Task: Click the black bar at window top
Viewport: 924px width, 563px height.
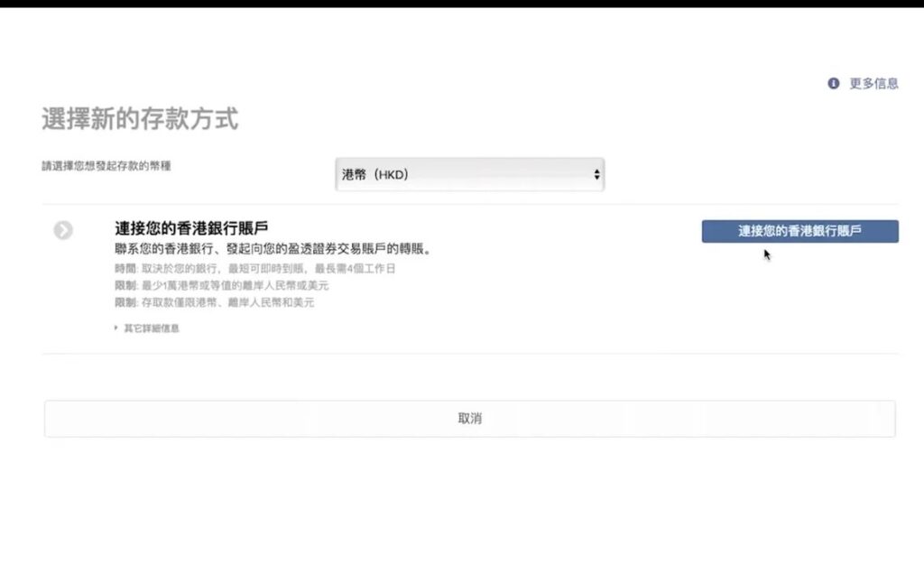Action: click(462, 4)
